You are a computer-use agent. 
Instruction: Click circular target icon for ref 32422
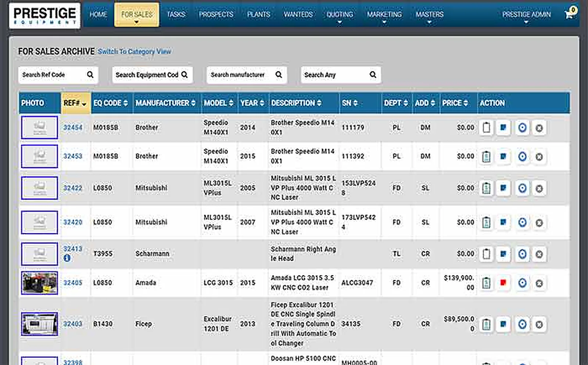click(x=522, y=188)
